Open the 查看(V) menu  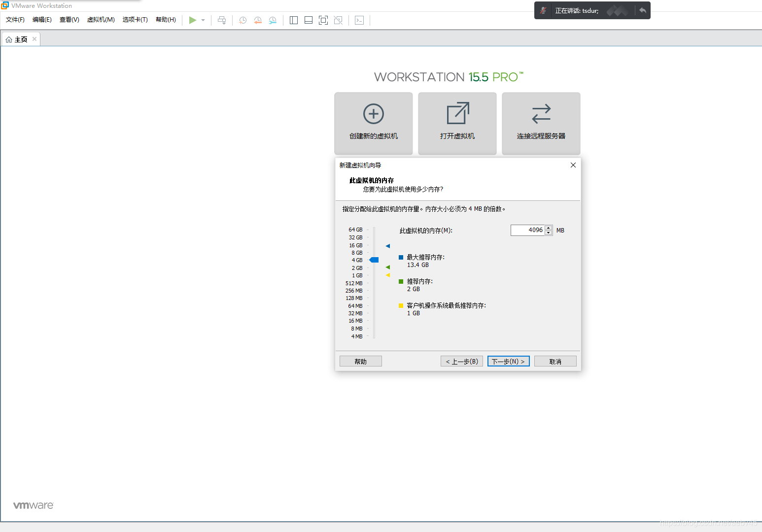pos(69,20)
